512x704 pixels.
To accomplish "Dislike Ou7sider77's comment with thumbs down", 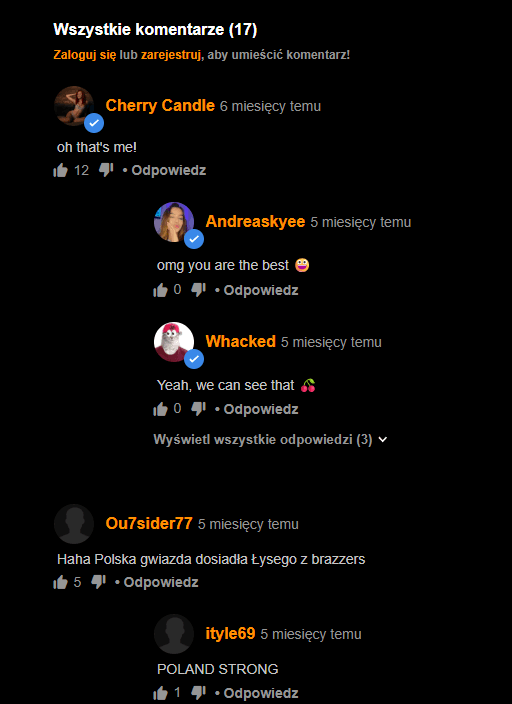I will tap(98, 582).
